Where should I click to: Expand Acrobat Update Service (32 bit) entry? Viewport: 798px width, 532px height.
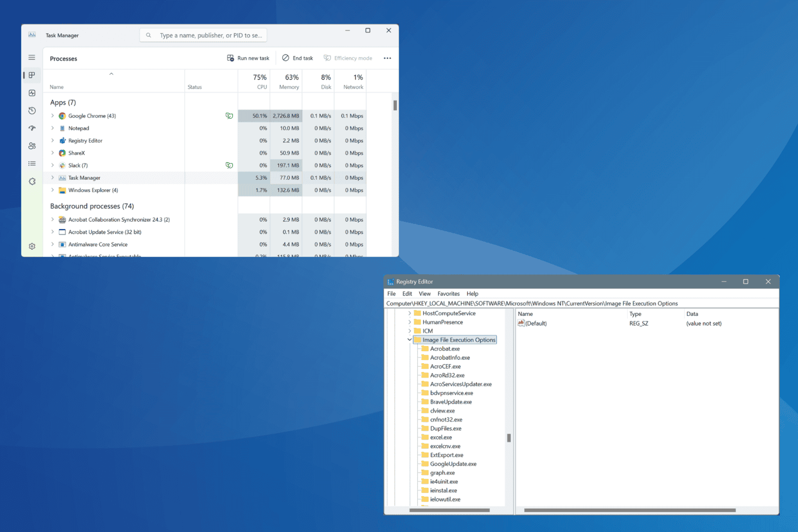coord(52,232)
